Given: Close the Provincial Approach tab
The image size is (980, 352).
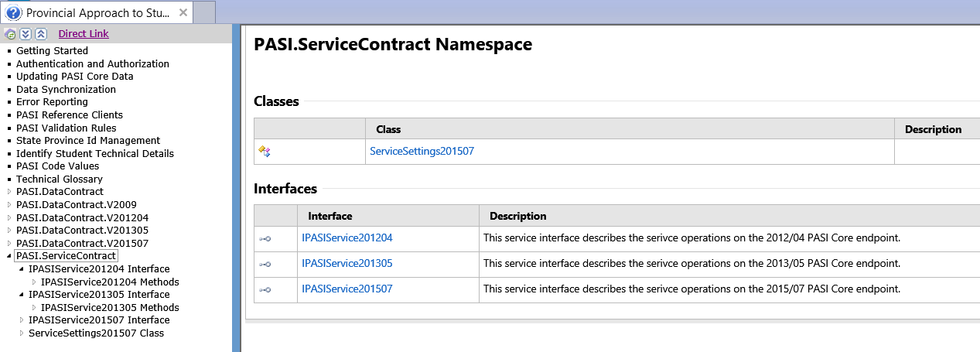Looking at the screenshot, I should coord(183,13).
